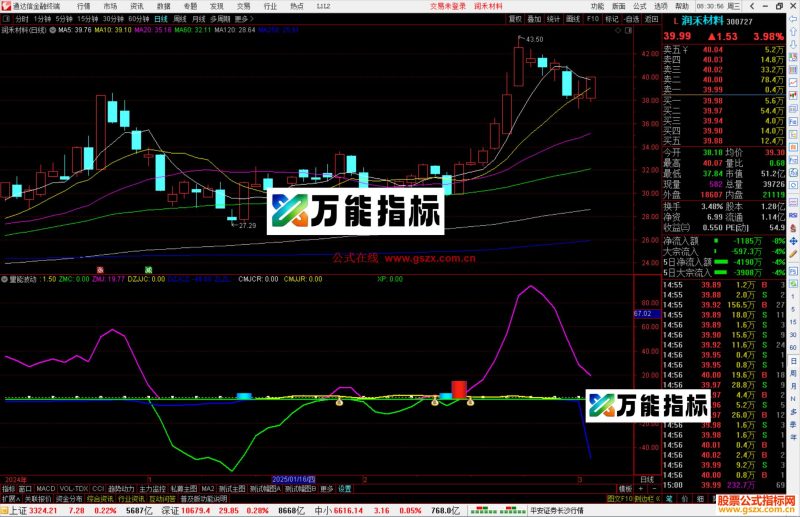
Task: Click the 画线 button
Action: [573, 19]
